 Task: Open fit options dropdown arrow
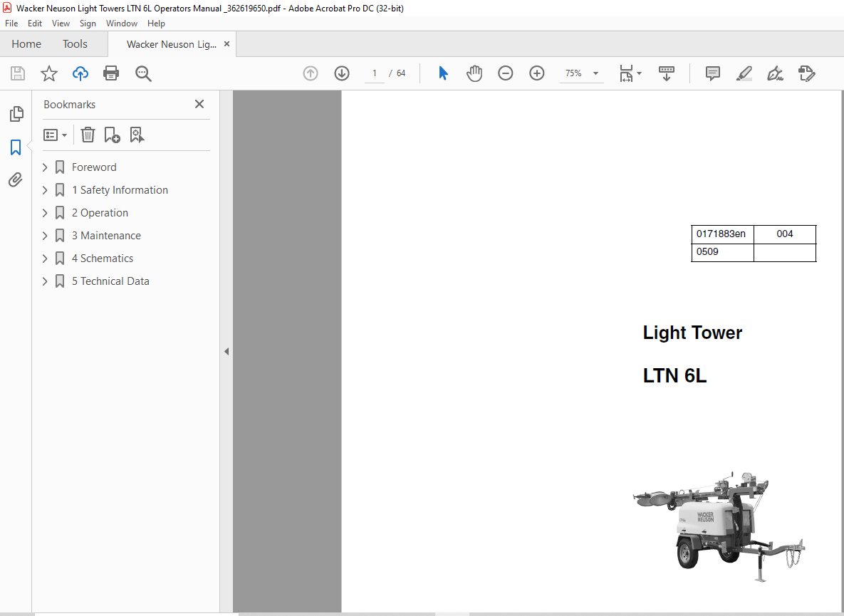pyautogui.click(x=639, y=73)
